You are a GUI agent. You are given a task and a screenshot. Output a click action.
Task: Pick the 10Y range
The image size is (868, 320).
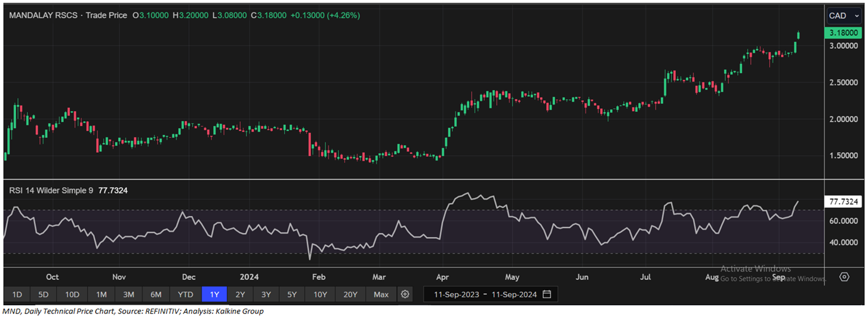coord(320,294)
